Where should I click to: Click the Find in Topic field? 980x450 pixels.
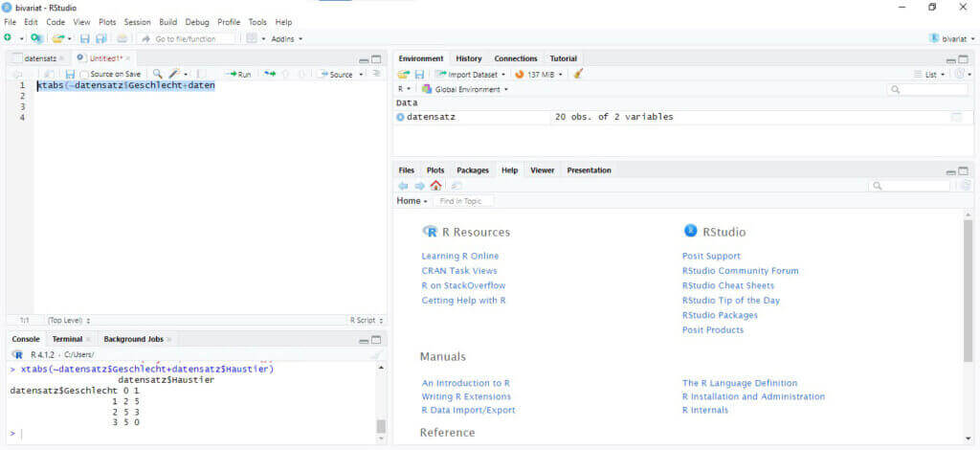click(464, 201)
